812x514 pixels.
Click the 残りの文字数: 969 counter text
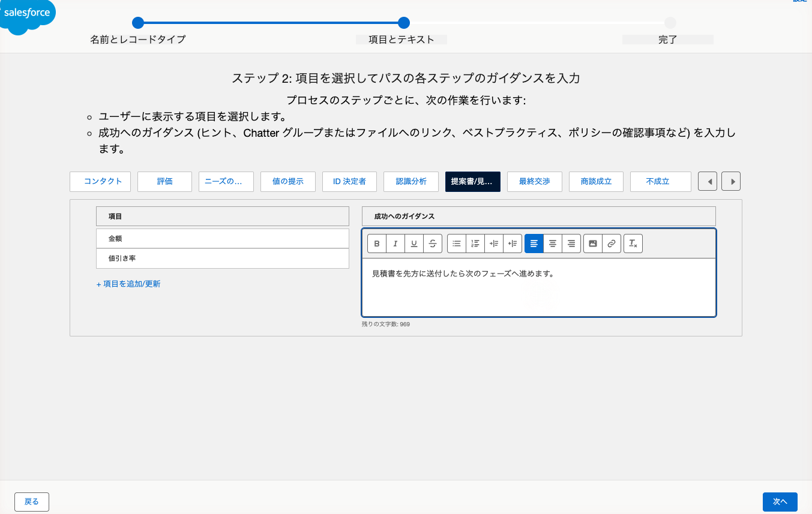pyautogui.click(x=386, y=324)
